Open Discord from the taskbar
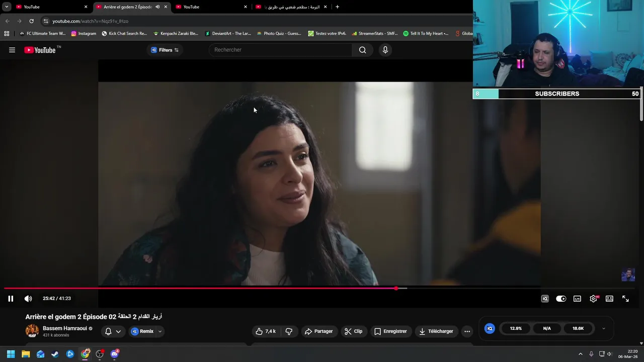Image resolution: width=644 pixels, height=362 pixels. click(114, 354)
